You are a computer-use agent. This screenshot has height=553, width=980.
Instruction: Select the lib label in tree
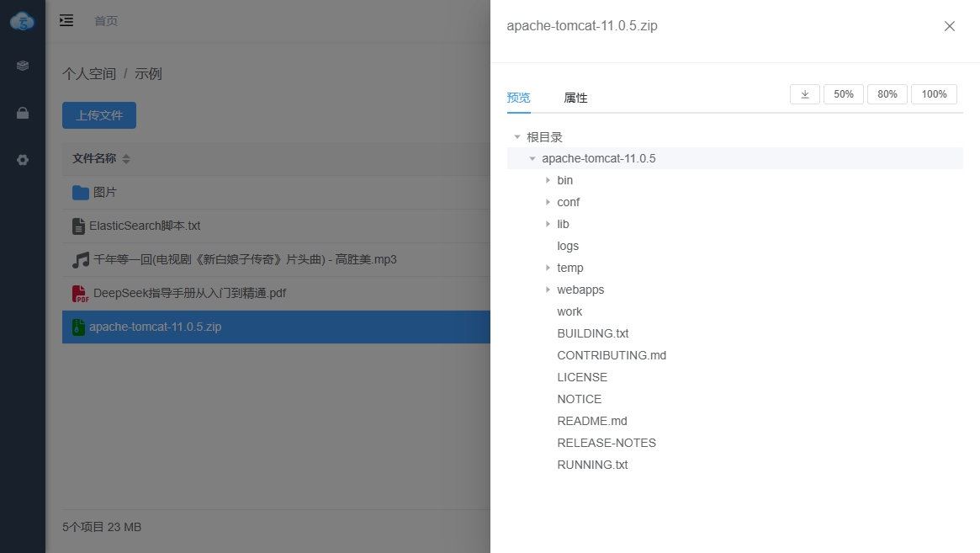[x=563, y=224]
